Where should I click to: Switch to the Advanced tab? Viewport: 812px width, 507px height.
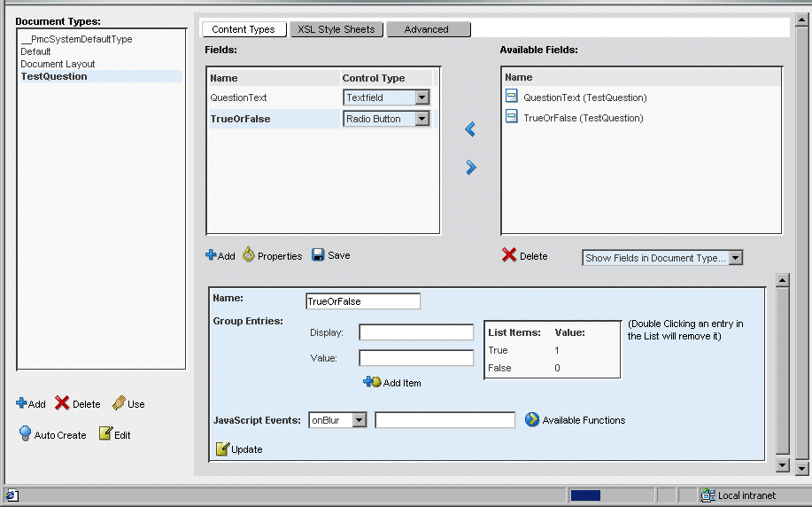(427, 29)
